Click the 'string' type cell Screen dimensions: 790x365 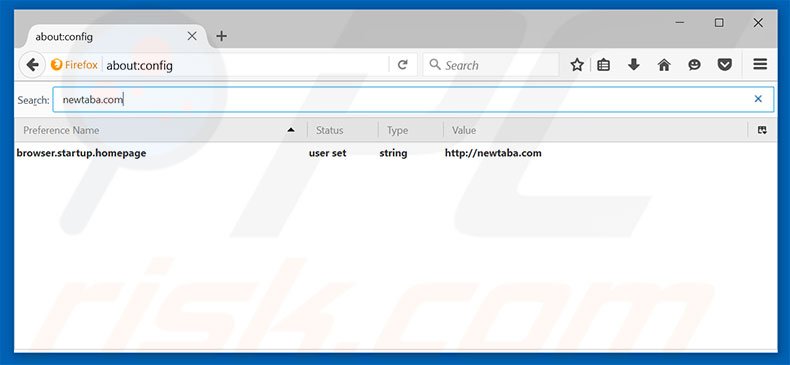tap(393, 153)
